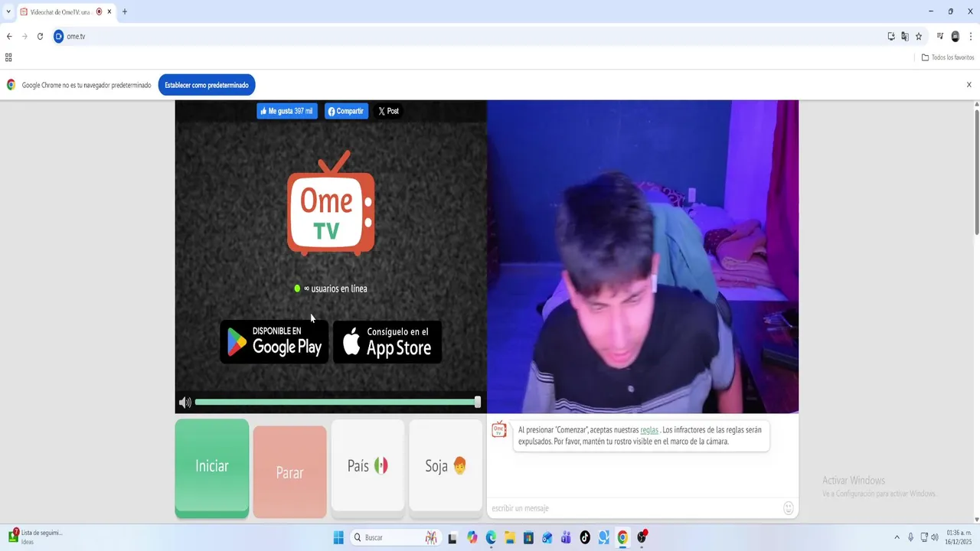The height and width of the screenshot is (551, 980).
Task: Go back to the previous page
Action: tap(9, 36)
